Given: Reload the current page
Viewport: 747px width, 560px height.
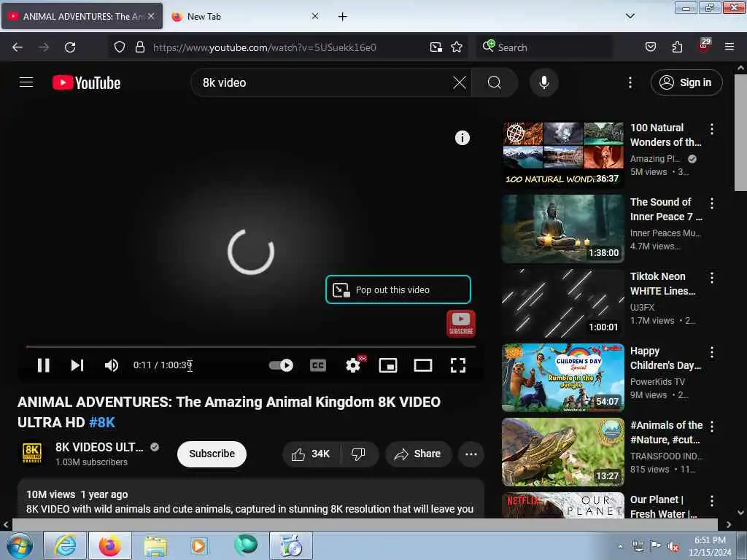Looking at the screenshot, I should pyautogui.click(x=70, y=47).
